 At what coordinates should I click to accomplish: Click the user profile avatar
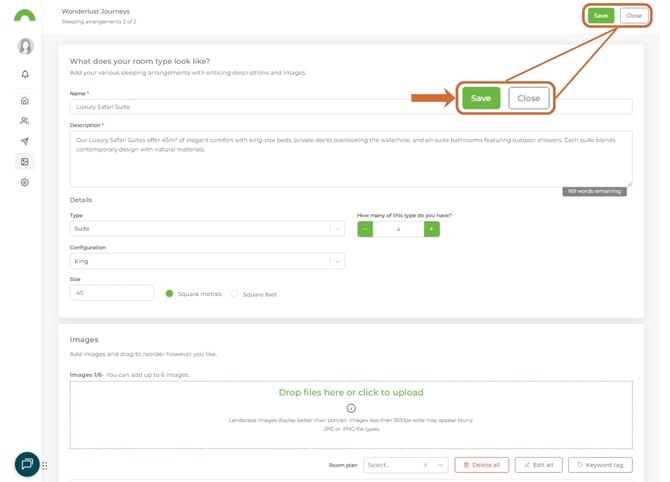click(25, 46)
